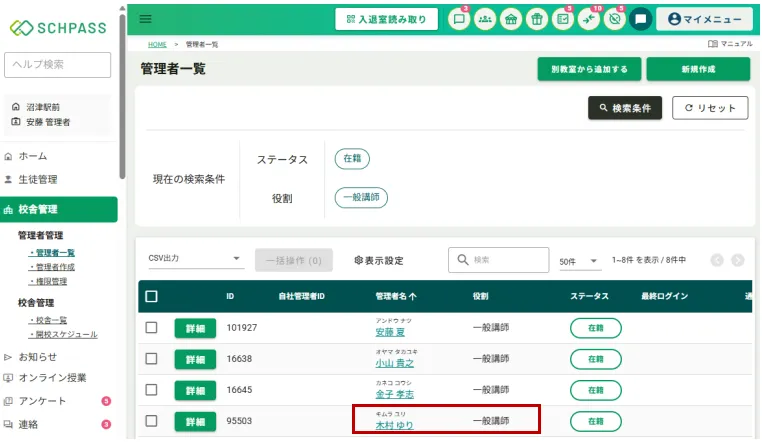
Task: Open the hamburger menu icon
Action: tap(146, 19)
